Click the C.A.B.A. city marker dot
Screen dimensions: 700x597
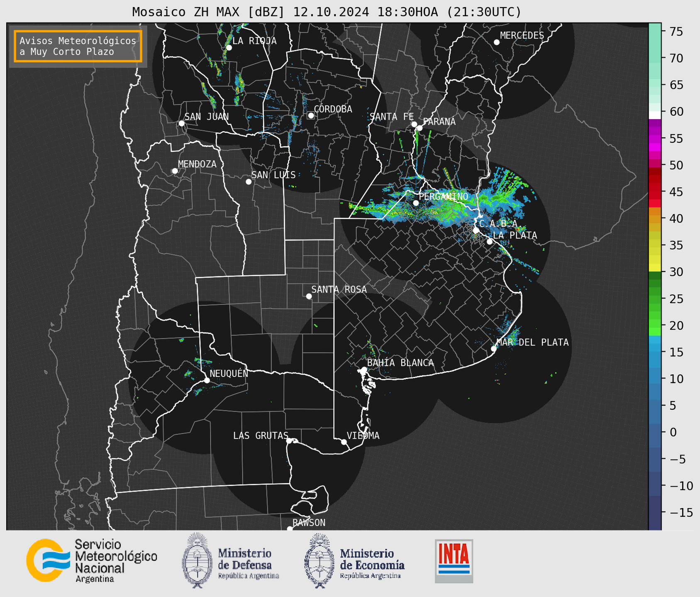(476, 230)
